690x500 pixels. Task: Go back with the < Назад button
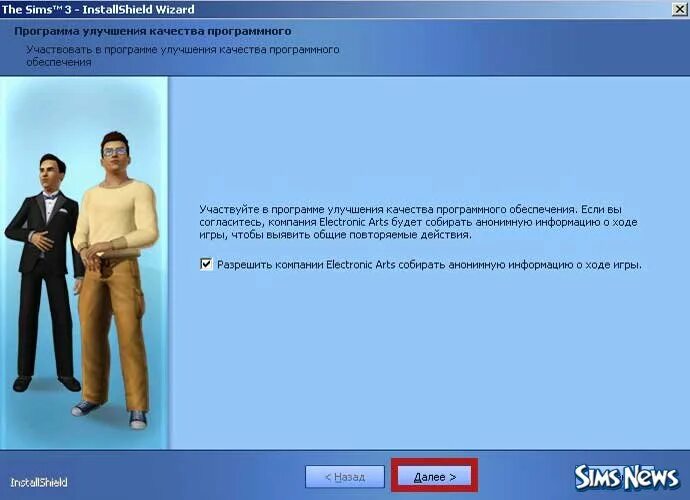[x=345, y=477]
